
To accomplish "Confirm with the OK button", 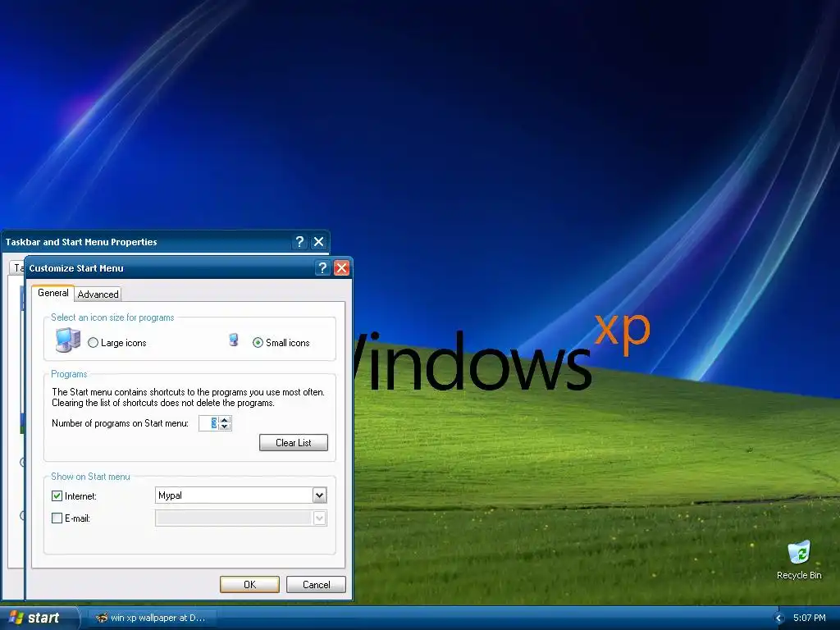I will [249, 584].
